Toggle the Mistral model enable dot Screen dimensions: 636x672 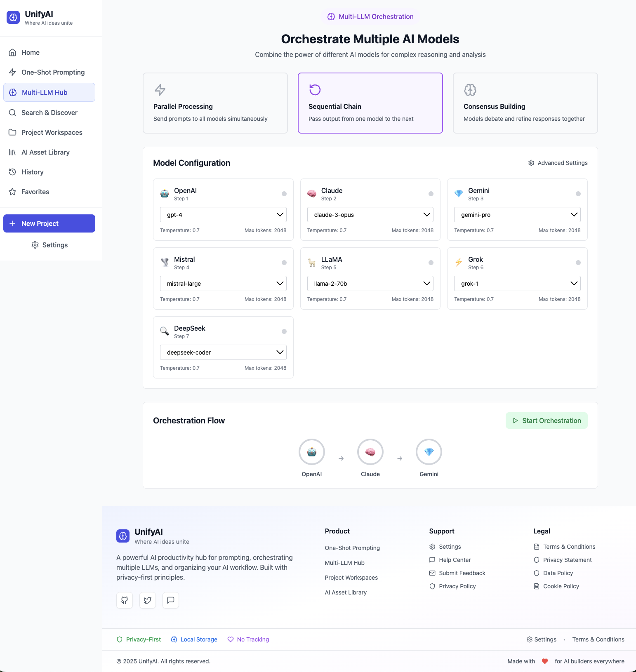coord(284,263)
